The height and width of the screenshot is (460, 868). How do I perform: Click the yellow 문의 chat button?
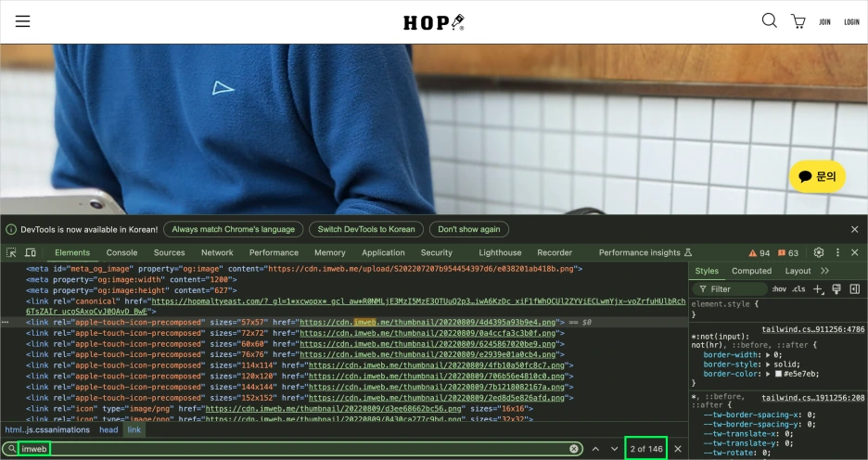tap(817, 176)
